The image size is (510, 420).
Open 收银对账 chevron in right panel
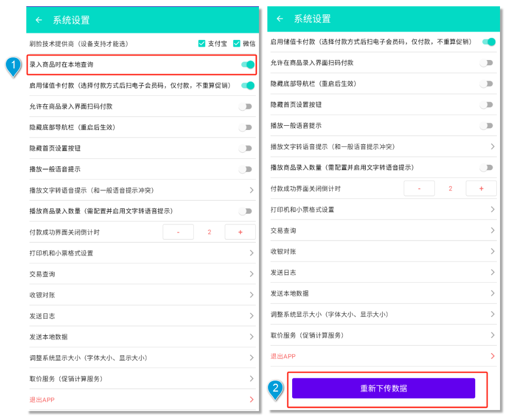(x=493, y=251)
